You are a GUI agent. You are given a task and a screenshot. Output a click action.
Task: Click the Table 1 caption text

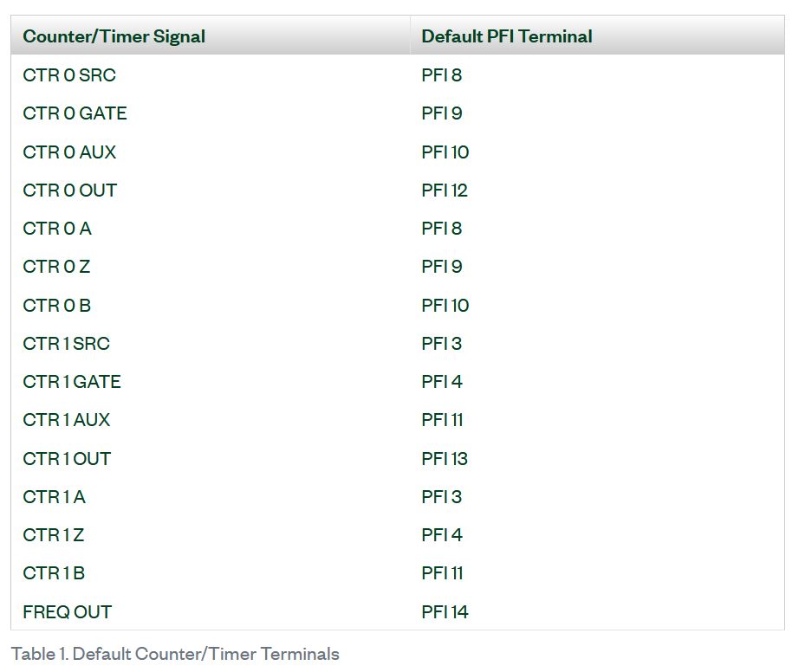click(x=175, y=654)
